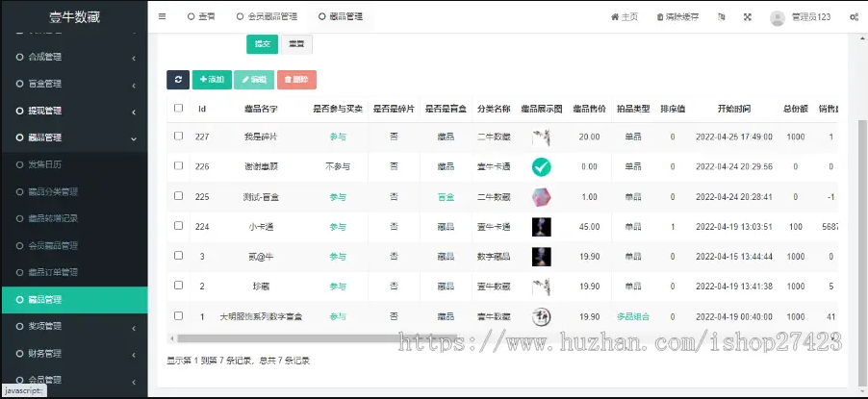Click the hamburger menu toggle icon

pos(162,16)
